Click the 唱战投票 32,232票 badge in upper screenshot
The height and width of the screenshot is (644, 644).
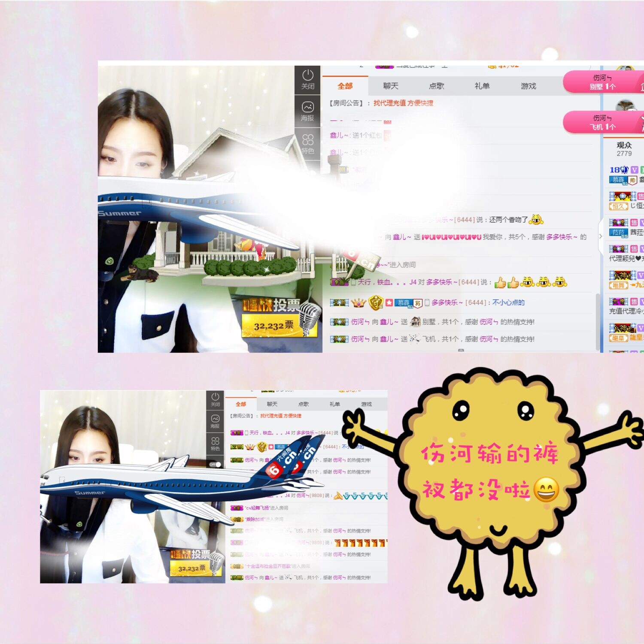pyautogui.click(x=280, y=317)
